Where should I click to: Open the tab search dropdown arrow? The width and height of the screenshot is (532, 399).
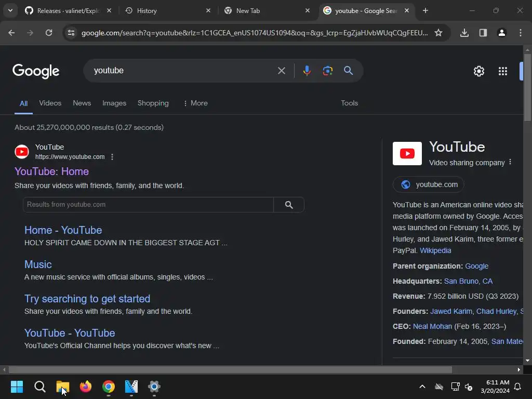coord(10,10)
